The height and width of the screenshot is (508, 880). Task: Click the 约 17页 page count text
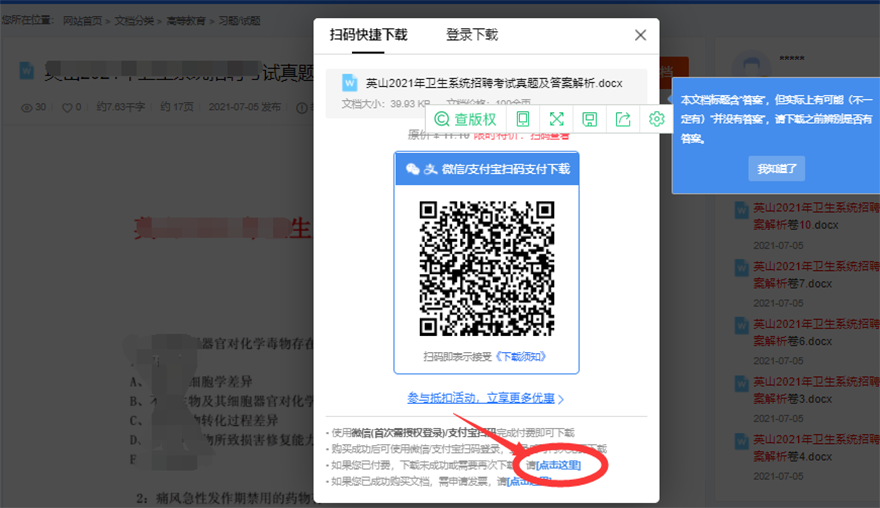(x=177, y=107)
